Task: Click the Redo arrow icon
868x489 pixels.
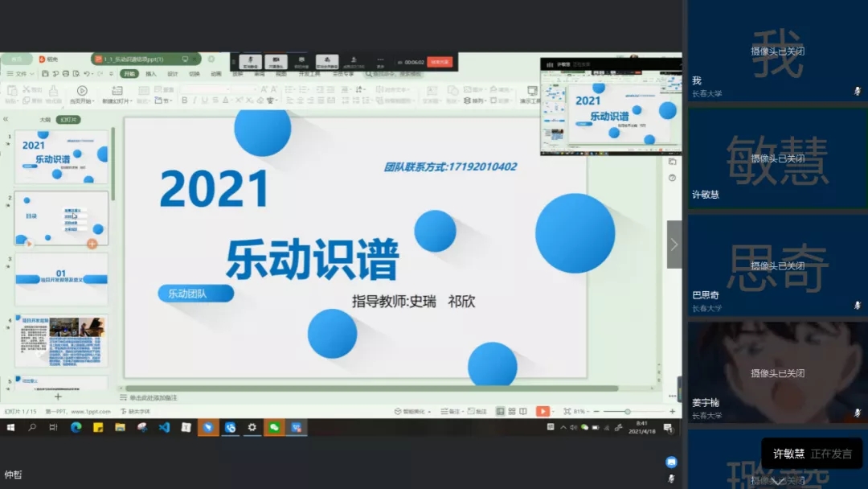Action: [100, 74]
